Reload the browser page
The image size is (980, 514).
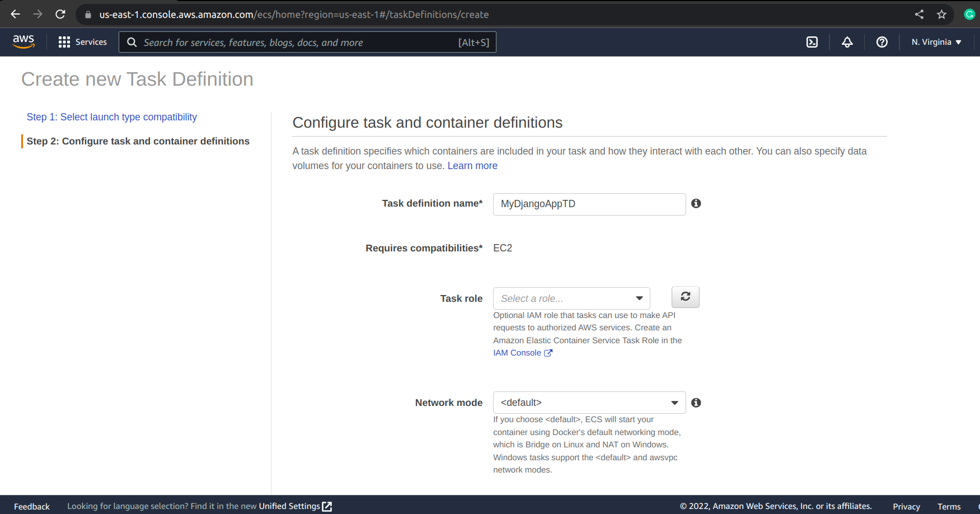(x=60, y=15)
